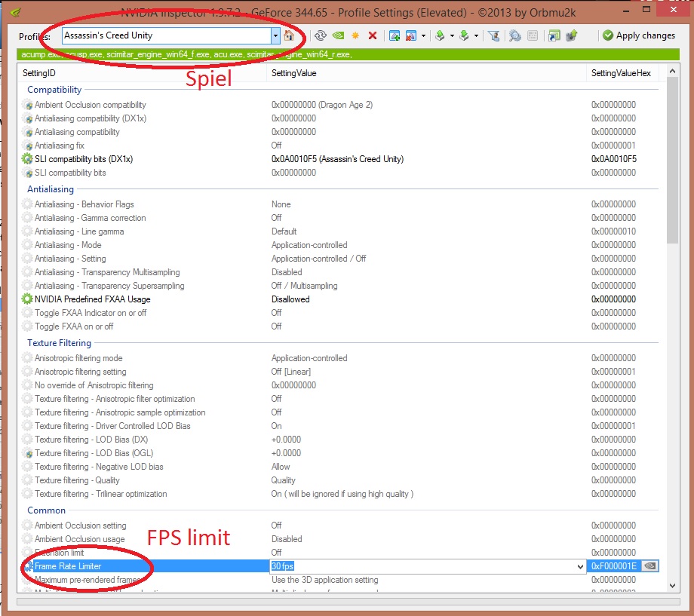Open dropdown arrow next to export icon
The width and height of the screenshot is (694, 616).
pos(452,36)
